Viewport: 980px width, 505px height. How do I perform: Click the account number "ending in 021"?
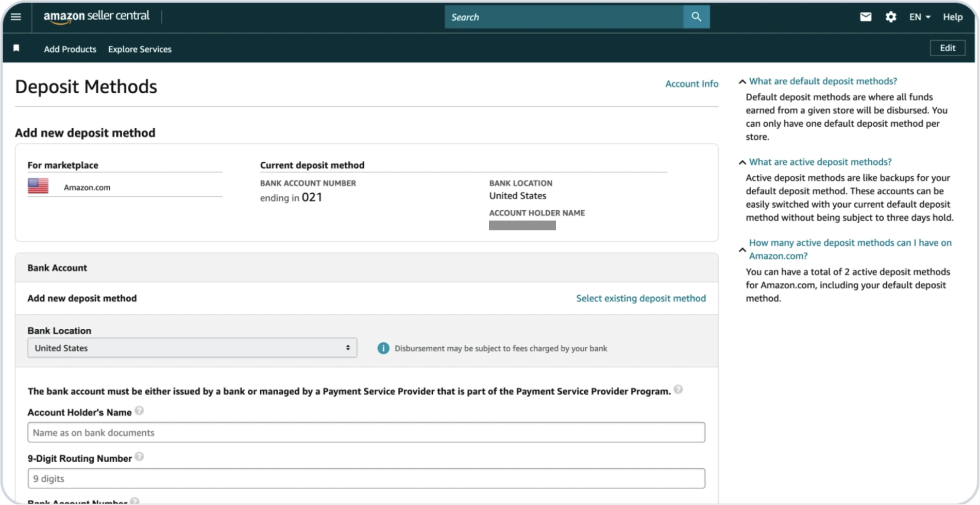(291, 197)
